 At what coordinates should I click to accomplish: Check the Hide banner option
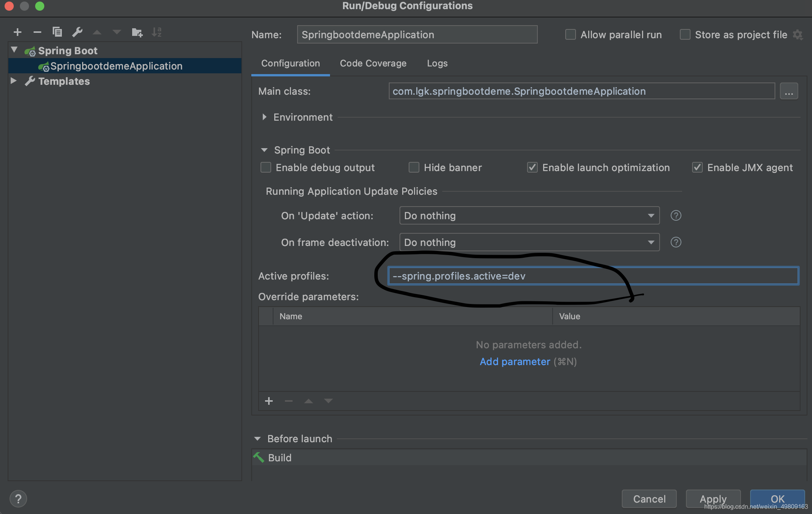tap(414, 168)
